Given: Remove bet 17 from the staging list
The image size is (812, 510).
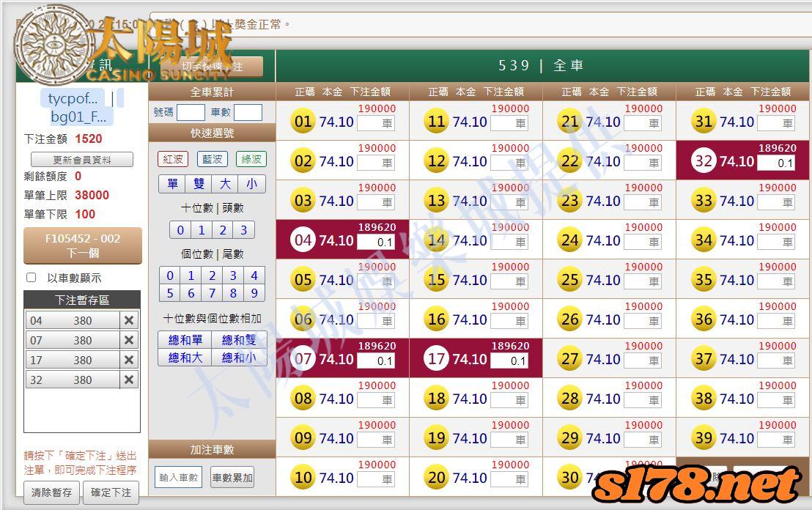Looking at the screenshot, I should coord(129,360).
